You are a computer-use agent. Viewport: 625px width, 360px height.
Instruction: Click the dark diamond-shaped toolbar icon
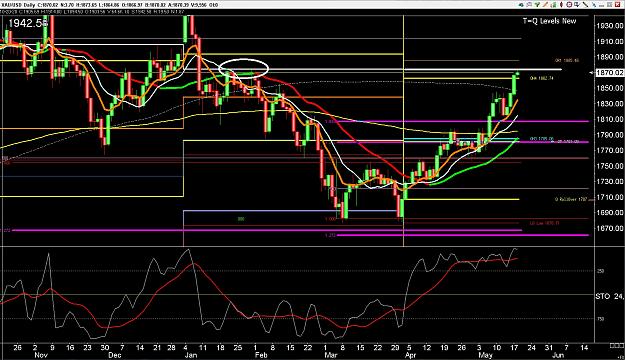point(561,4)
